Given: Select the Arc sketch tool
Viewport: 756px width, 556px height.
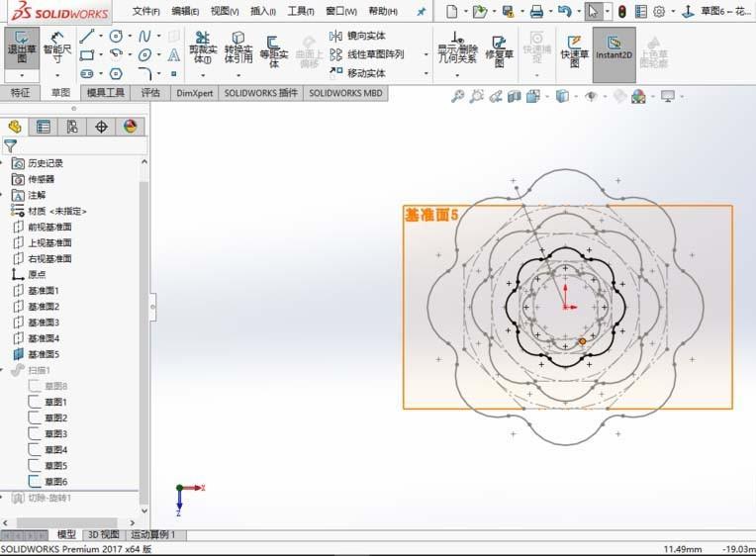Looking at the screenshot, I should (x=116, y=54).
